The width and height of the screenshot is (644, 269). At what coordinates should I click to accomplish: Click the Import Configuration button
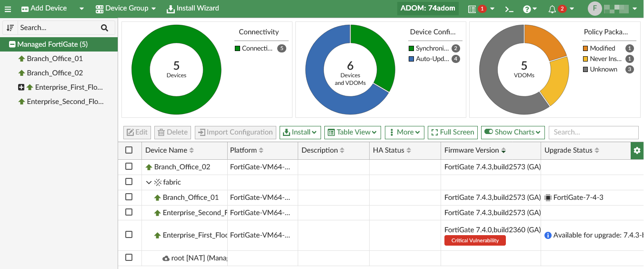coord(235,132)
